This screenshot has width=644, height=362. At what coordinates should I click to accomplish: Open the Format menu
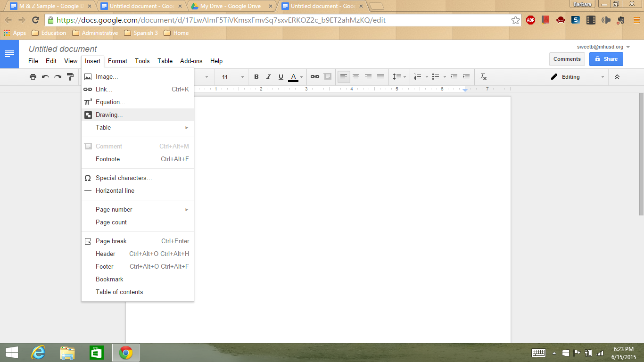pos(117,61)
